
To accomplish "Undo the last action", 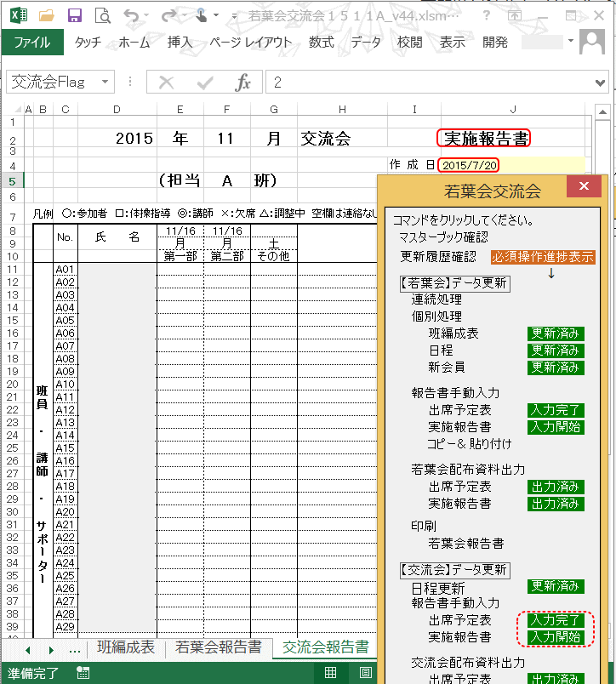I will click(x=131, y=16).
